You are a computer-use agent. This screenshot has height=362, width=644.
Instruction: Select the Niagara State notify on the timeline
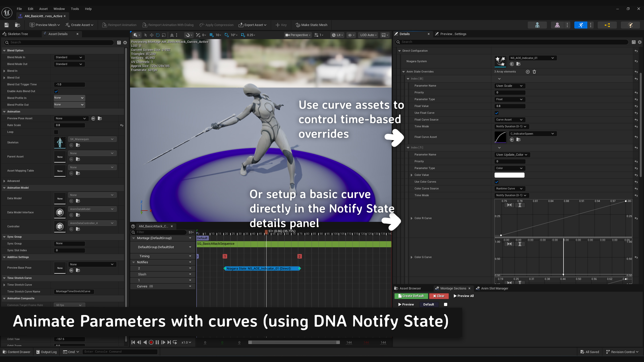tap(262, 268)
